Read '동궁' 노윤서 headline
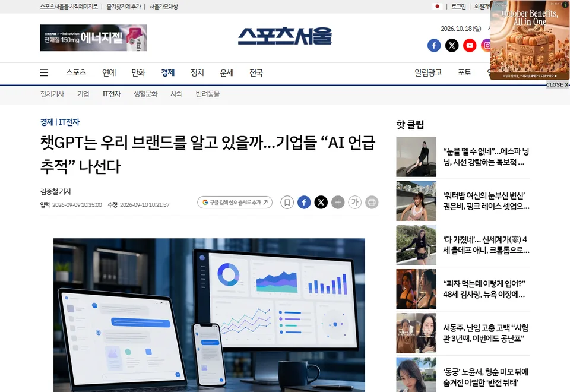This screenshot has height=392, width=570. tap(486, 377)
